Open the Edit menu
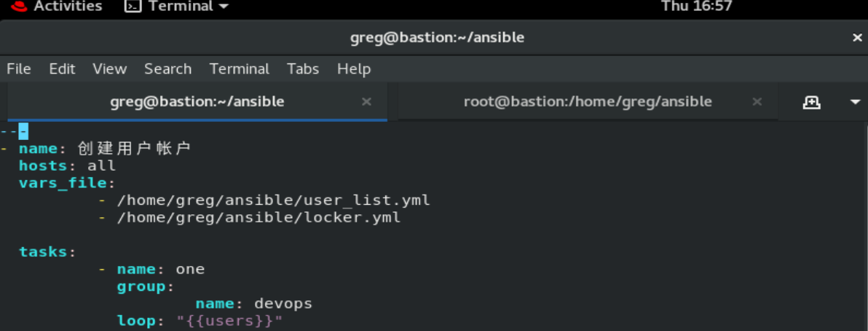 click(x=62, y=69)
